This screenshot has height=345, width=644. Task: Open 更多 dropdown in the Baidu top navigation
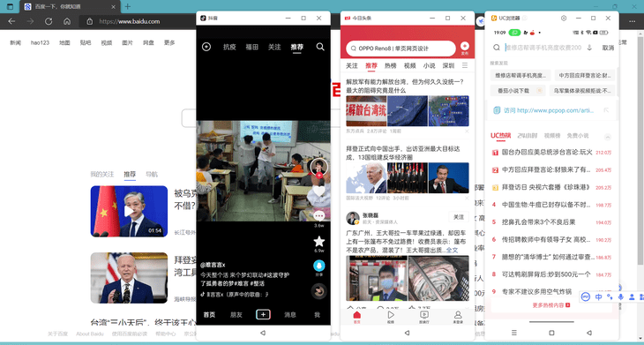169,42
